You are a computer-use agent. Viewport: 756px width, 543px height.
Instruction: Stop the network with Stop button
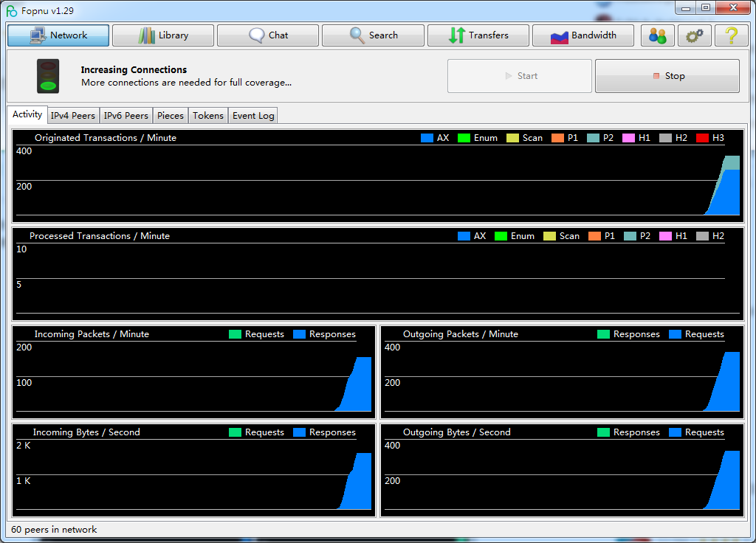667,76
